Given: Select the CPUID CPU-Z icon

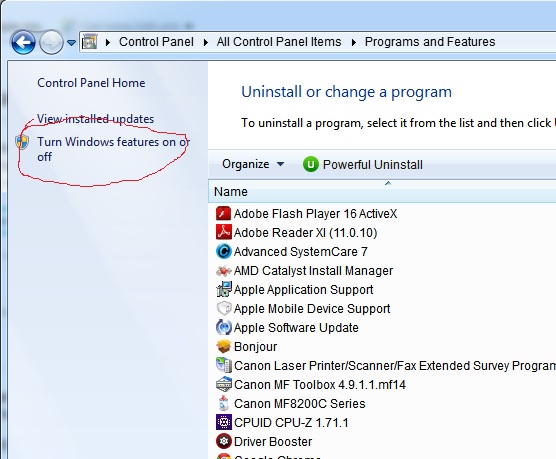Looking at the screenshot, I should pyautogui.click(x=223, y=422).
